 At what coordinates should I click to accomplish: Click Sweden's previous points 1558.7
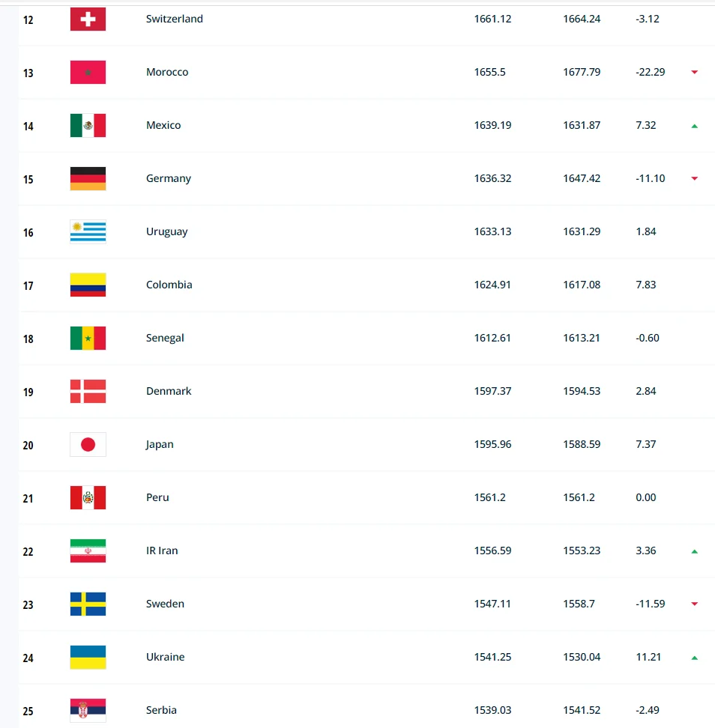click(x=579, y=604)
